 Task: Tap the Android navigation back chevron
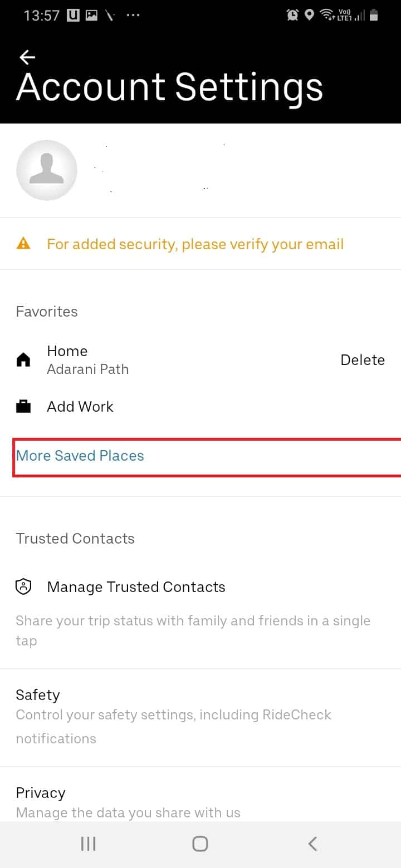312,844
